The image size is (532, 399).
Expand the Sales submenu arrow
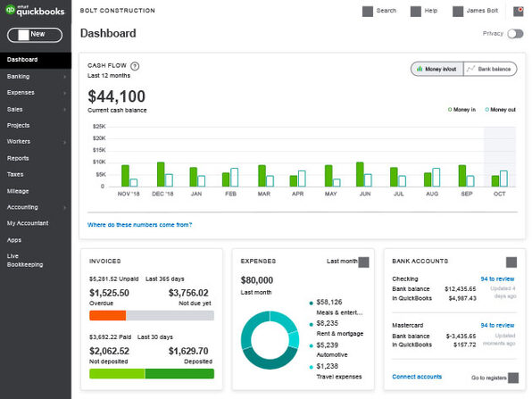coord(64,109)
